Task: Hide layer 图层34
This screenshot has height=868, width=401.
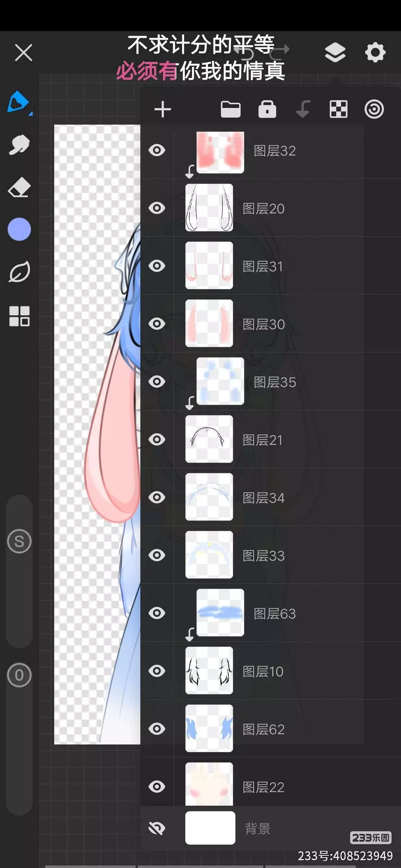Action: 157,497
